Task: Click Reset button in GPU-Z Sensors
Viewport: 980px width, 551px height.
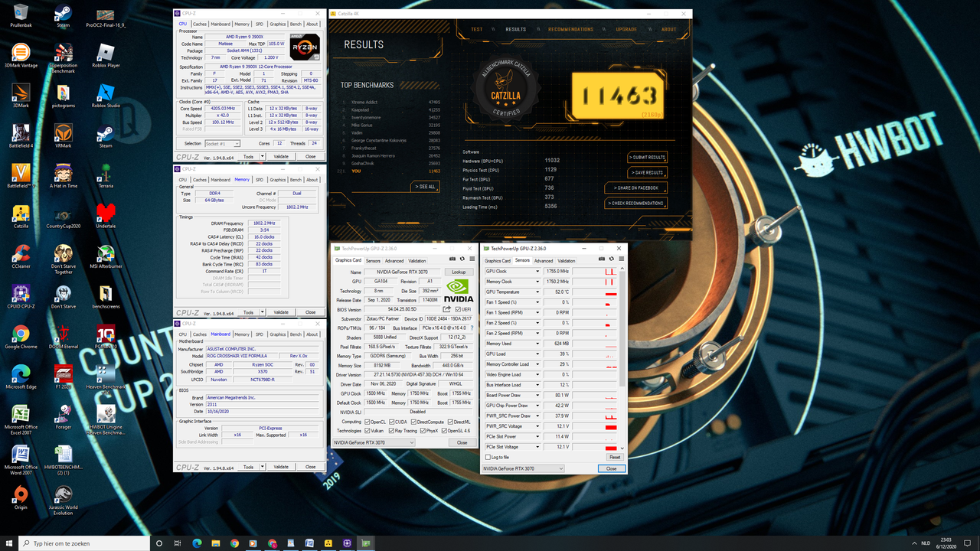Action: [x=615, y=457]
